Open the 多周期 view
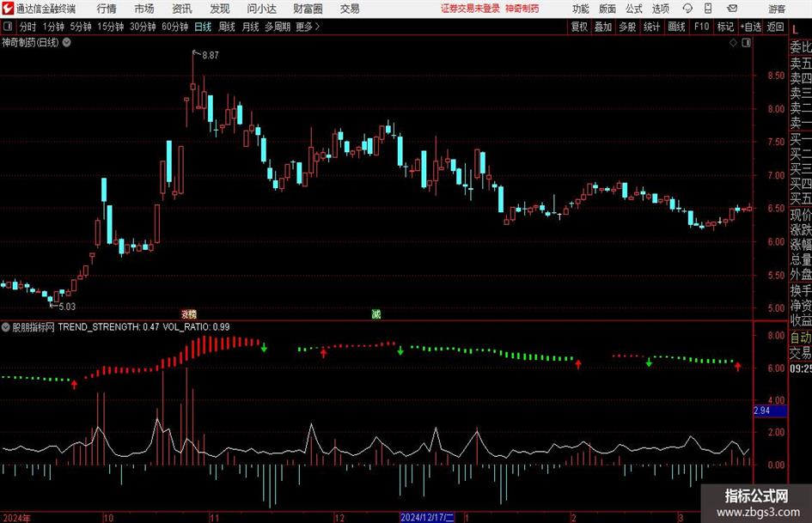 click(278, 27)
